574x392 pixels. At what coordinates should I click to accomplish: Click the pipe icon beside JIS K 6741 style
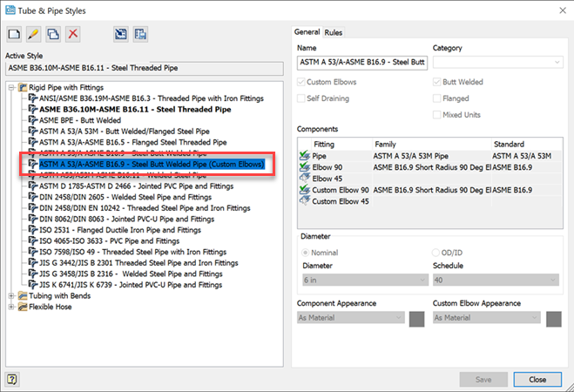33,285
